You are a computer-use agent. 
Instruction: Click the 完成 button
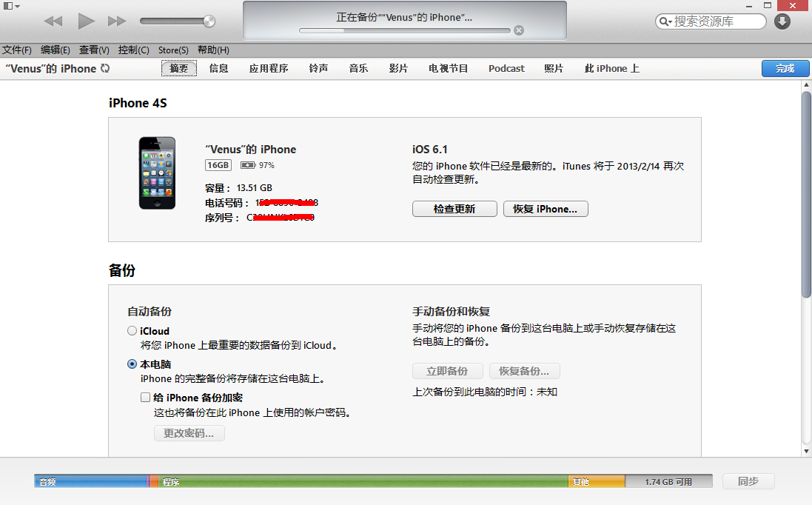point(785,68)
